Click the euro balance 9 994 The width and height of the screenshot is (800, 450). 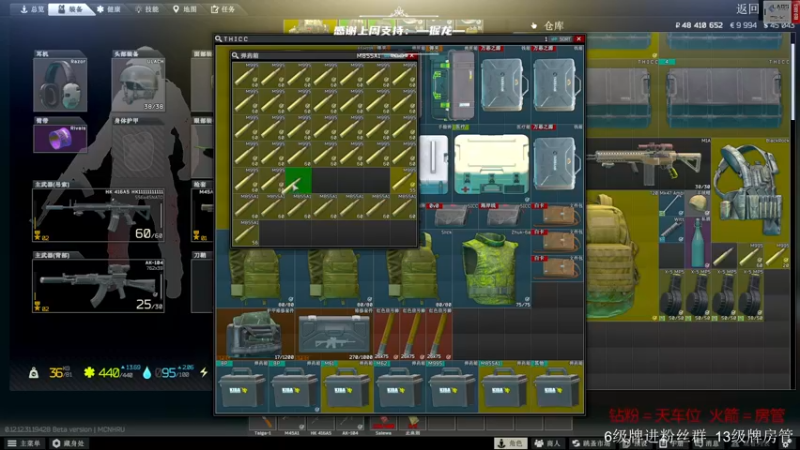(x=743, y=25)
